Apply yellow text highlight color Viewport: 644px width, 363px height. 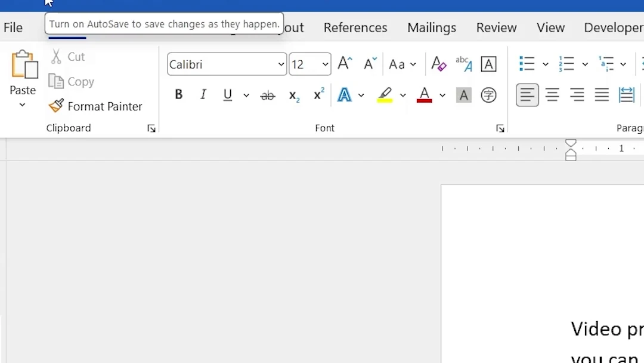click(x=385, y=95)
